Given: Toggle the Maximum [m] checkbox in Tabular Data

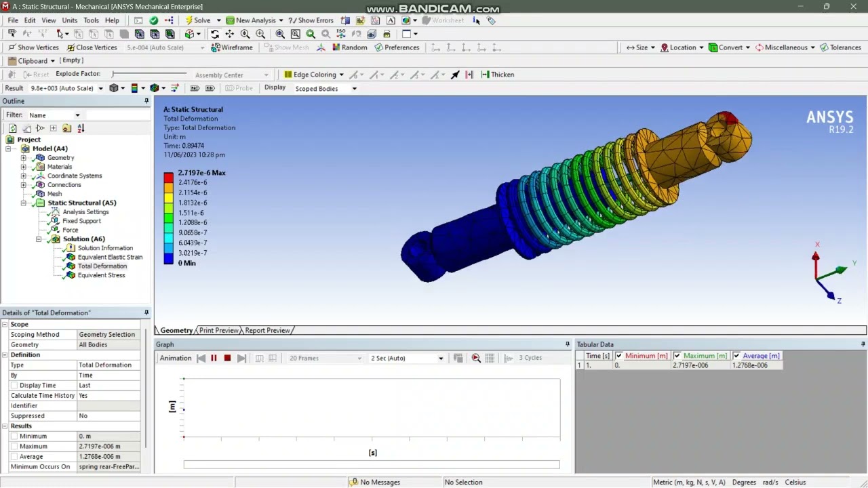Looking at the screenshot, I should [x=677, y=356].
